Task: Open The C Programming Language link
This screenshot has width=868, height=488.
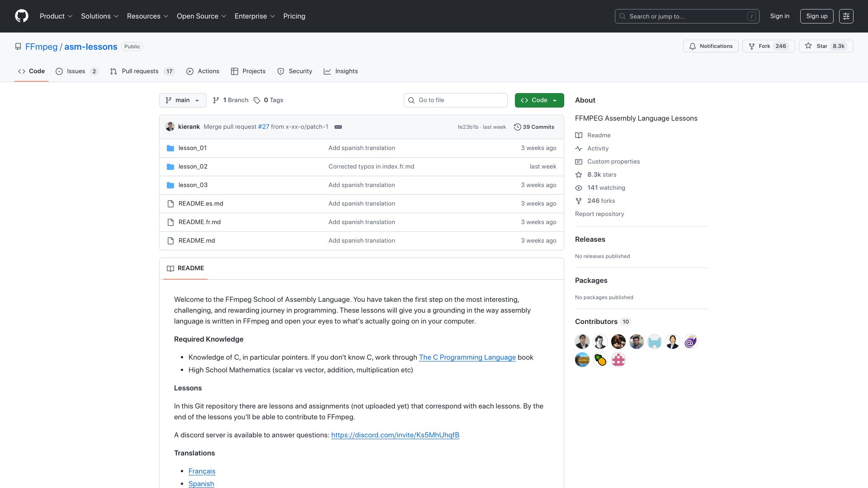Action: 467,357
